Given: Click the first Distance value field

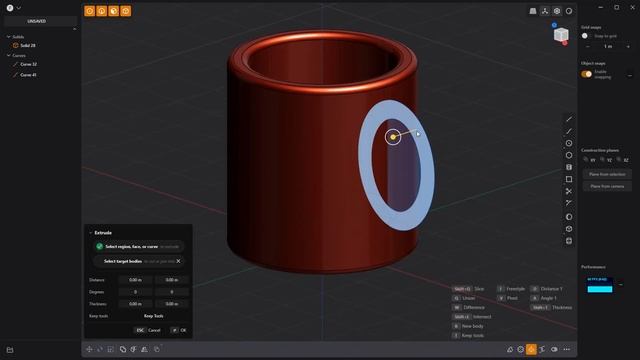Looking at the screenshot, I should [135, 280].
